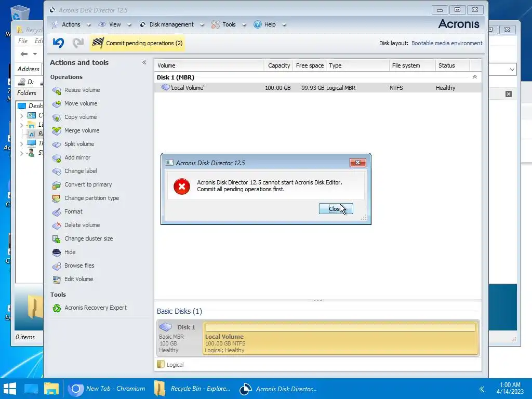Click the Format operation link
532x399 pixels.
(x=73, y=212)
